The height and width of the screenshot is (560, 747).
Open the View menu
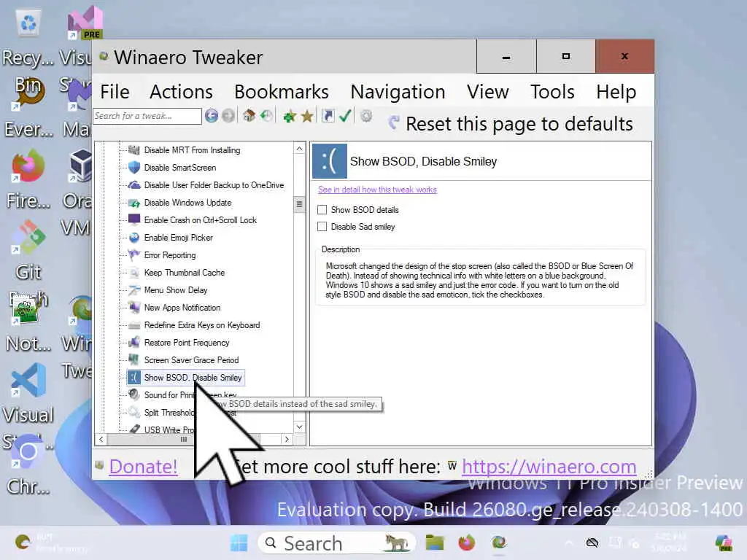point(488,92)
